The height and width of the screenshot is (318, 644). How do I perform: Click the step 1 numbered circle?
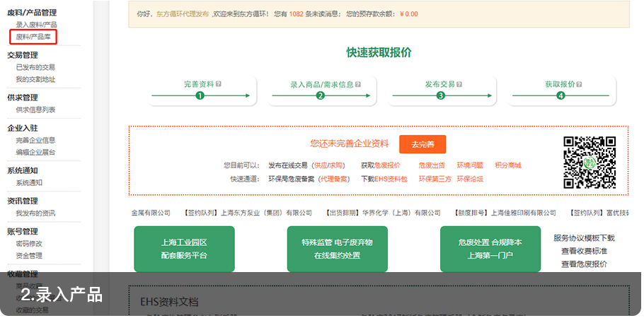pos(200,96)
